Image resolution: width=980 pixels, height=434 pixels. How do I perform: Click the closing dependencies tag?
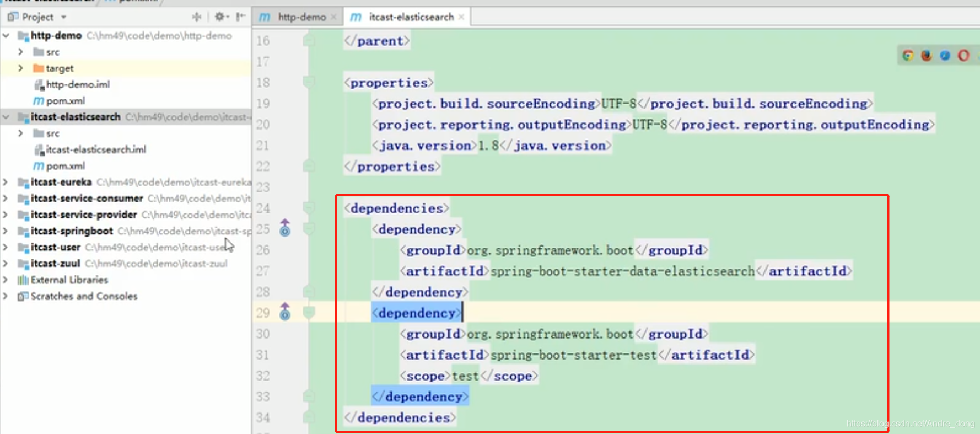pos(400,418)
